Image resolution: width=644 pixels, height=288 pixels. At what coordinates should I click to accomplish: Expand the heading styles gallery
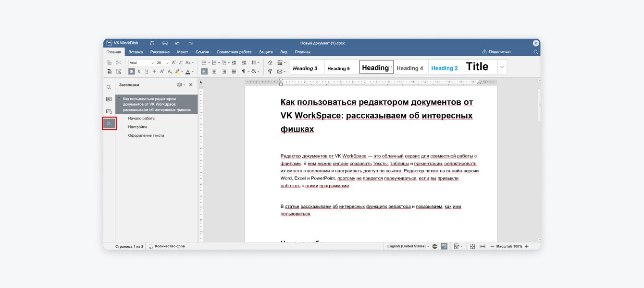(502, 67)
